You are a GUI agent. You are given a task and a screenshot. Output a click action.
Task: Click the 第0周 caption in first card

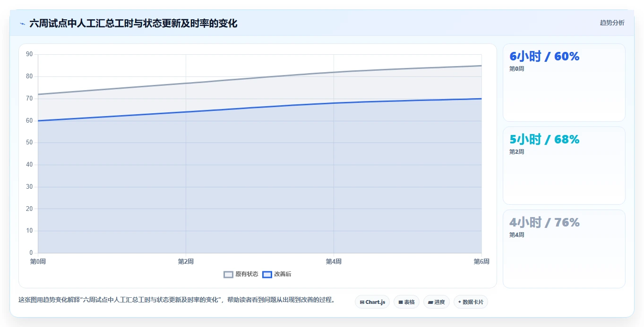(516, 69)
